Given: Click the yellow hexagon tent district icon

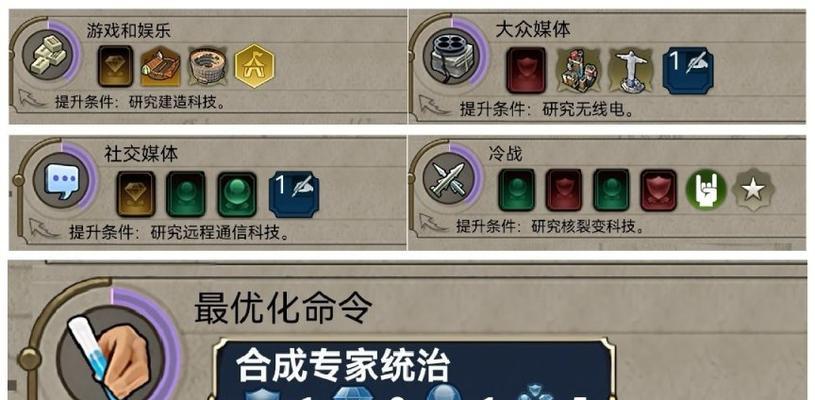Looking at the screenshot, I should [x=254, y=66].
